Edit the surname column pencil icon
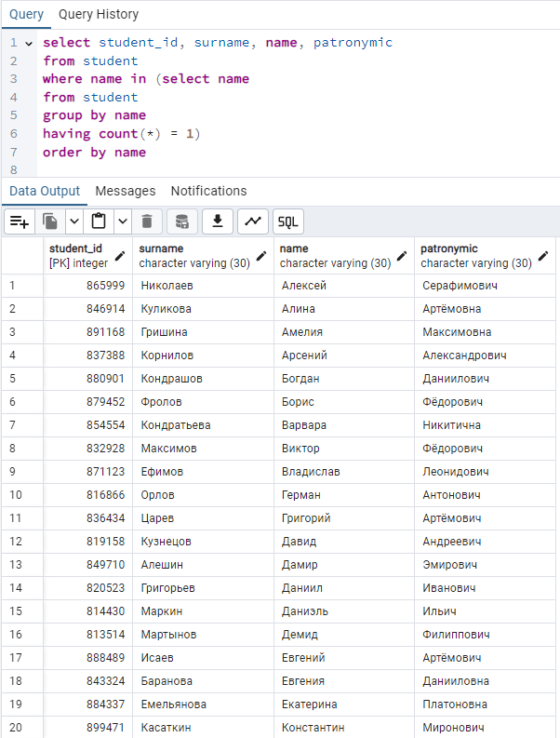Viewport: 560px width, 738px height. pos(261,256)
